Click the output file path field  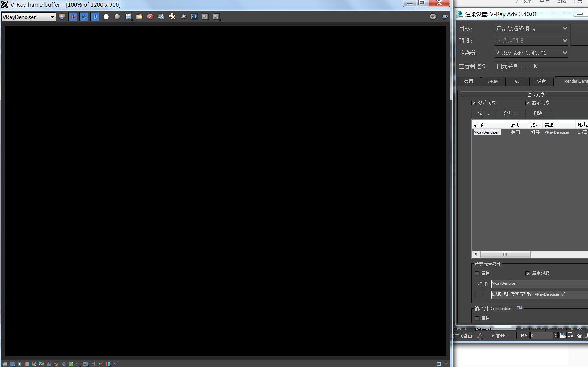(539, 295)
